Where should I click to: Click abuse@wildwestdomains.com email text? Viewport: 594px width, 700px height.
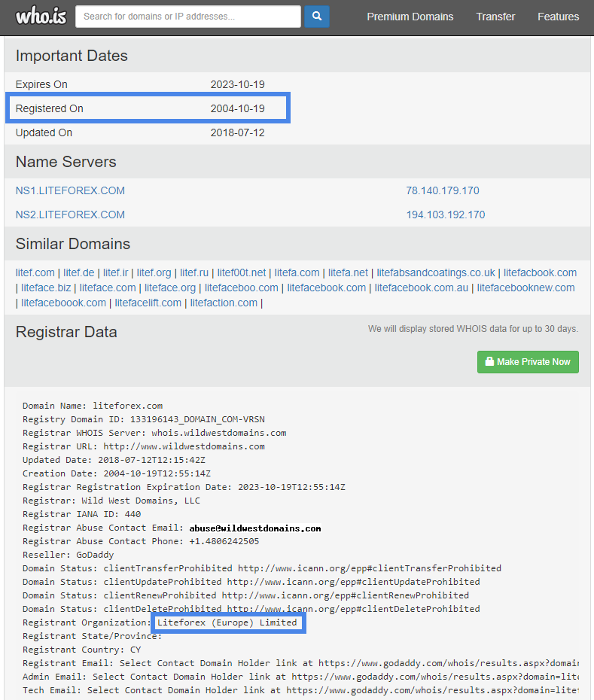255,528
